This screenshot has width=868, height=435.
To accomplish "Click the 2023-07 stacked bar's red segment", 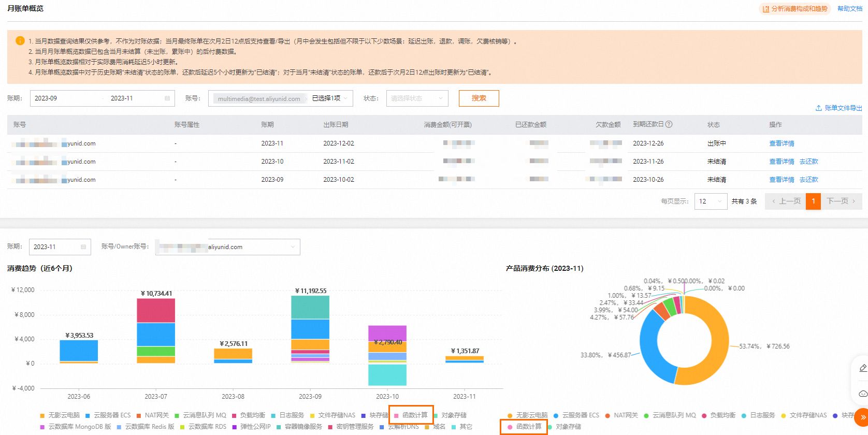I will [x=156, y=311].
